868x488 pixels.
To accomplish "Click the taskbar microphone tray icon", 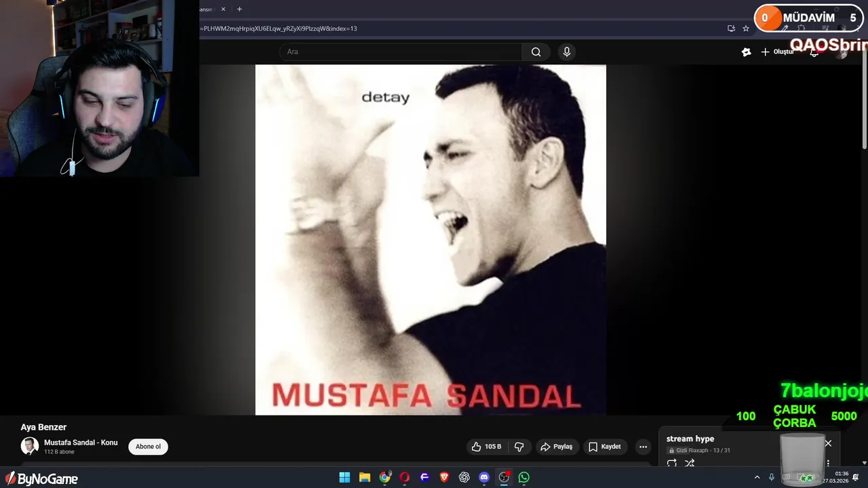I will (772, 477).
